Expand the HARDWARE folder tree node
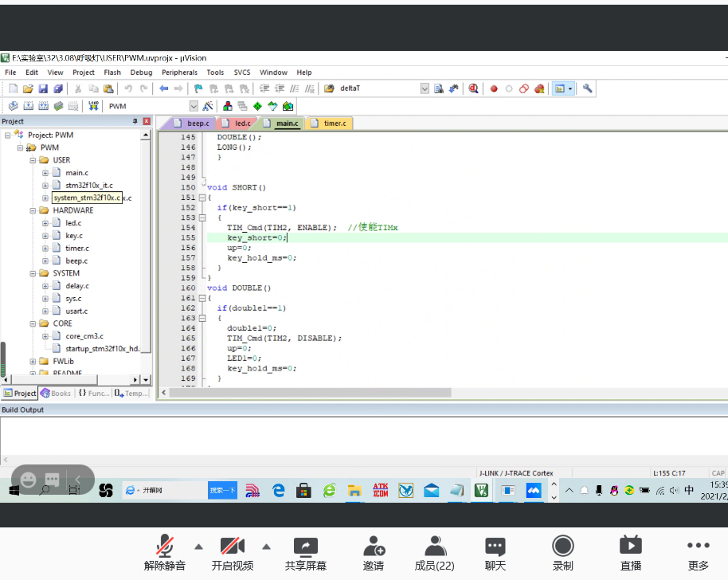Screen dimensions: 728x580 coord(33,210)
